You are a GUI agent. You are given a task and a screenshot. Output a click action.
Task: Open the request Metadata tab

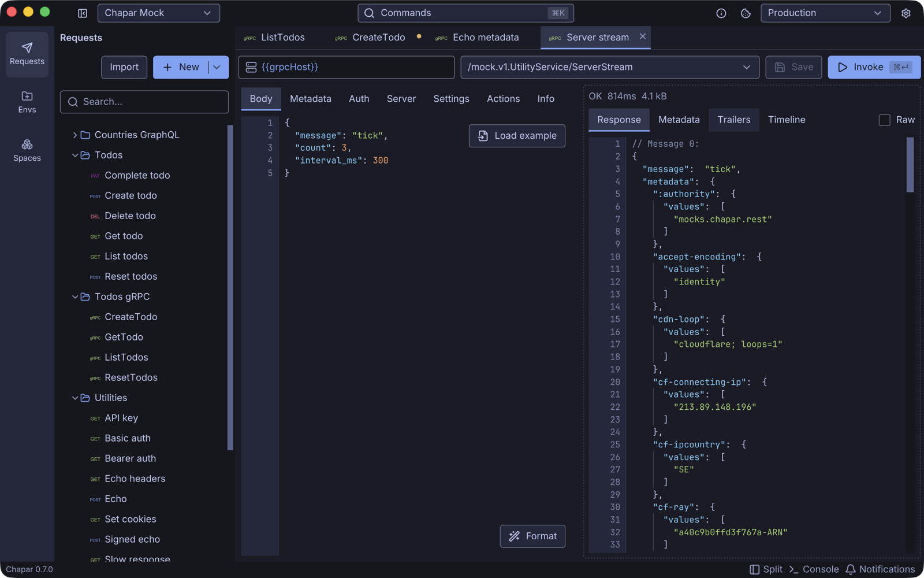click(311, 99)
